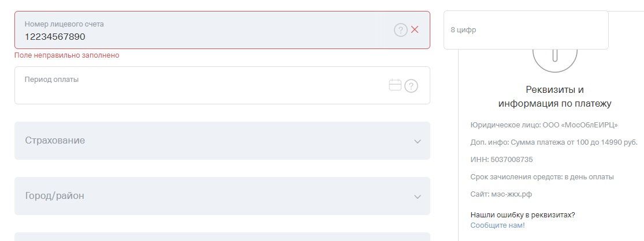This screenshot has width=644, height=241.
Task: Clear the account number with red X
Action: tap(415, 30)
